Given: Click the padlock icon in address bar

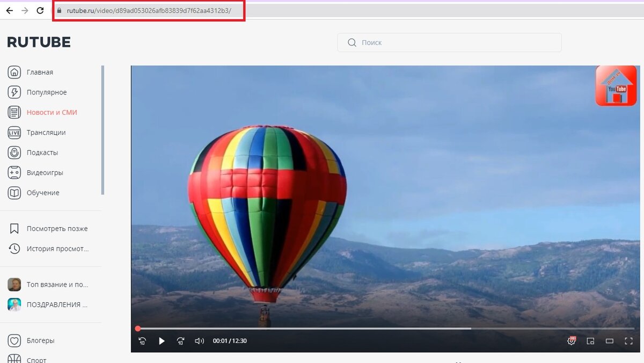Looking at the screenshot, I should pyautogui.click(x=60, y=11).
